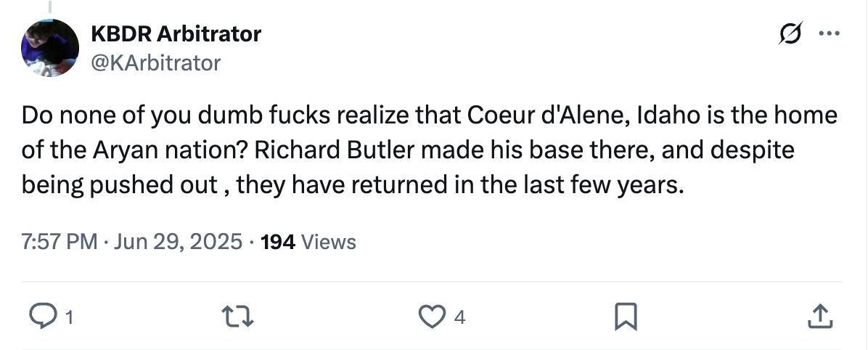View the 194 Views analytics label
The image size is (868, 350).
pos(308,241)
